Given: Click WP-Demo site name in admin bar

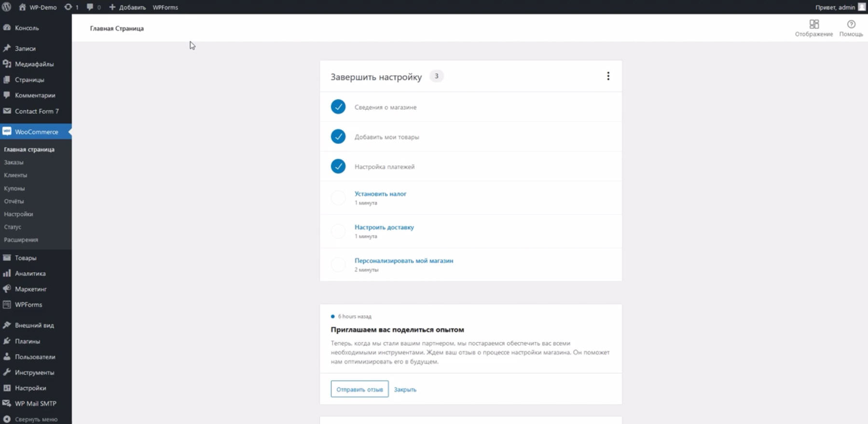Looking at the screenshot, I should click(x=43, y=7).
